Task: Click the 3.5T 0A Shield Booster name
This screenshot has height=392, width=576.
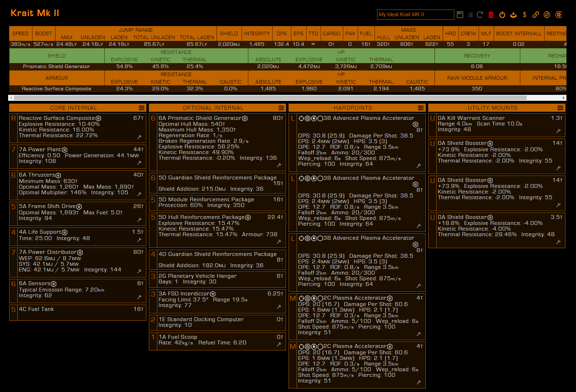Action: (x=462, y=217)
